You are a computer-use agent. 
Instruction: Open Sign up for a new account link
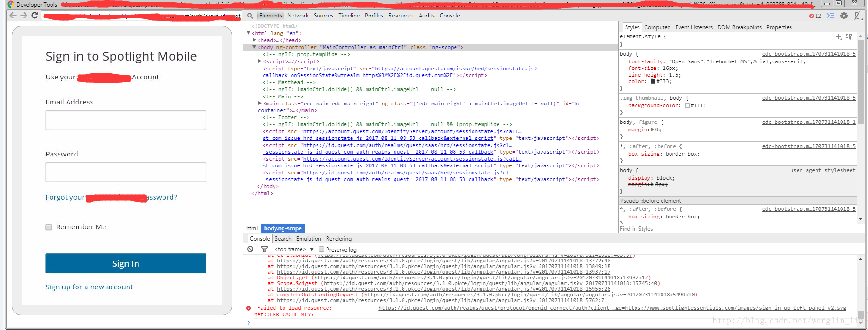pyautogui.click(x=89, y=287)
